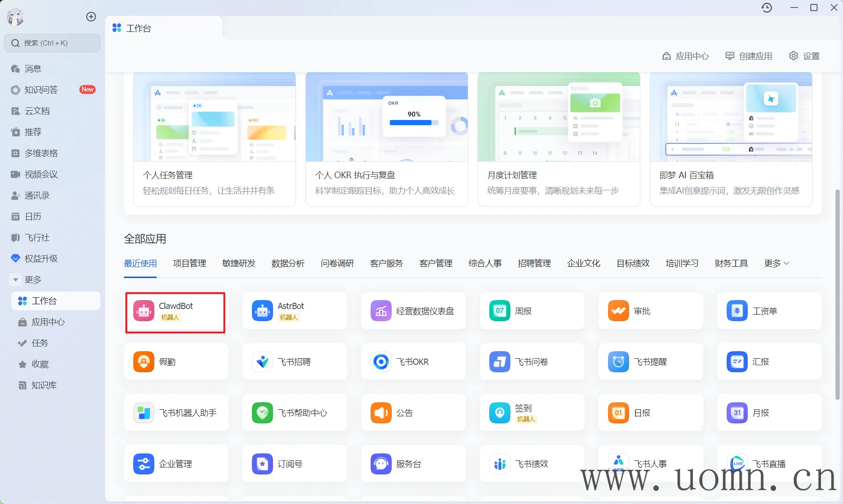The width and height of the screenshot is (843, 504).
Task: Open the 经营数据仪表盘 dashboard app
Action: pyautogui.click(x=413, y=311)
